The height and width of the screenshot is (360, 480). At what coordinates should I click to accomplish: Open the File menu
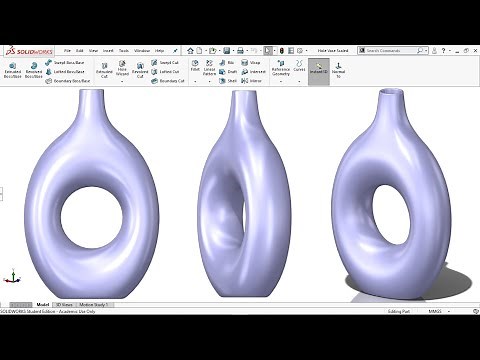coord(67,51)
